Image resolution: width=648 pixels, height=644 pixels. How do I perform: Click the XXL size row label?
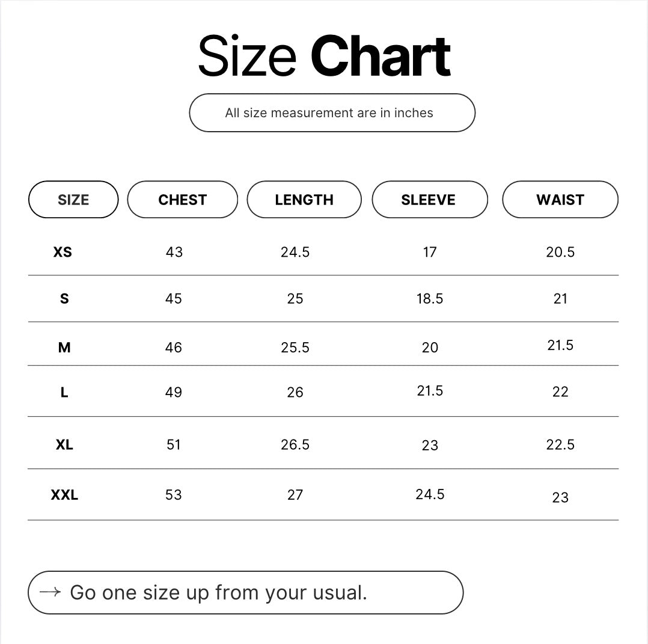64,495
